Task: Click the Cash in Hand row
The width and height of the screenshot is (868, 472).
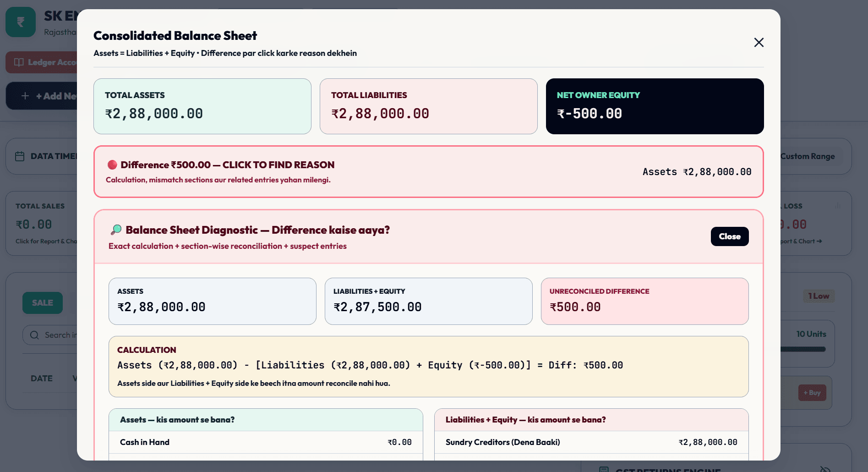Action: 266,442
